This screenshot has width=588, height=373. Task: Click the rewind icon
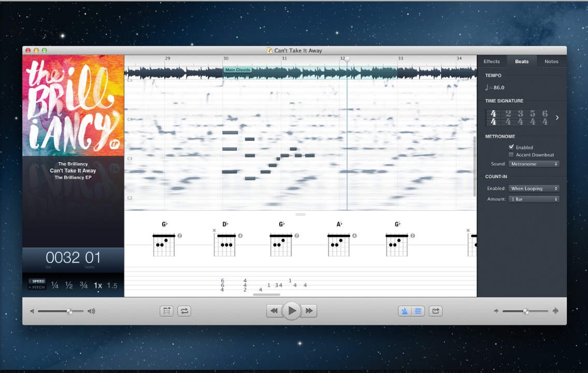click(274, 310)
